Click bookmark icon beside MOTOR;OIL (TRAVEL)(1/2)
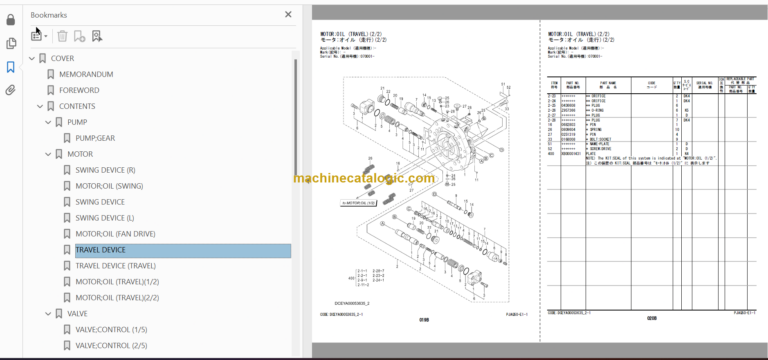This screenshot has width=768, height=360. point(67,282)
